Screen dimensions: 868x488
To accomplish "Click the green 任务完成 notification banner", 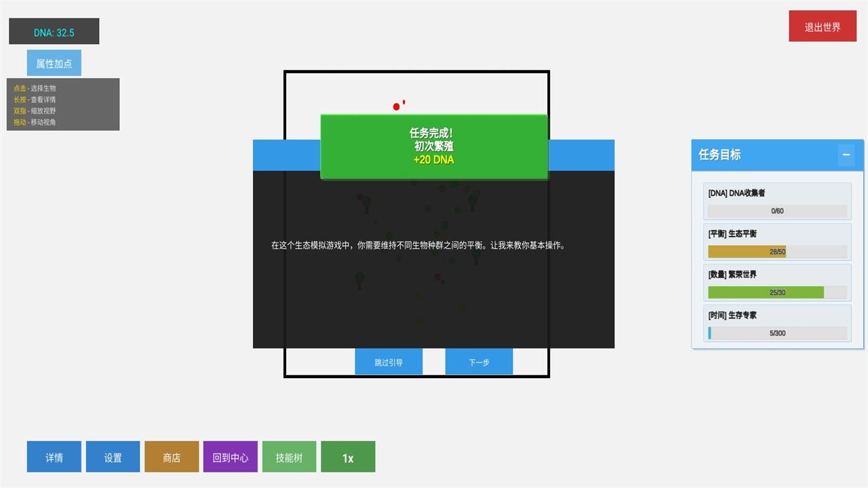I will (433, 147).
